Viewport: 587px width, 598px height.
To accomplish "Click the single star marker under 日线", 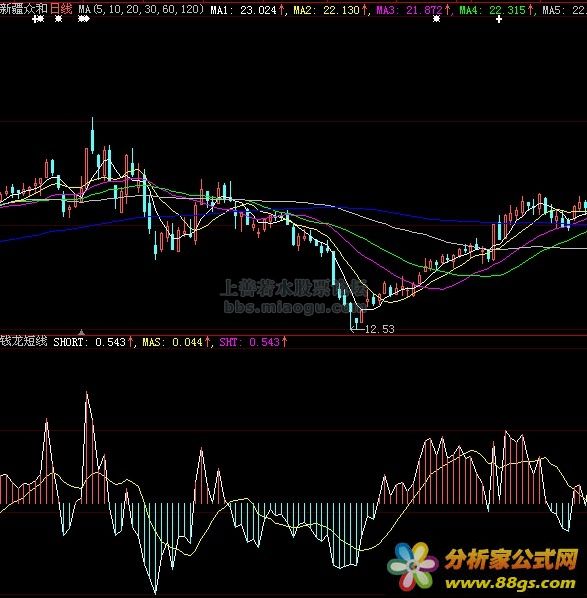I will (58, 19).
